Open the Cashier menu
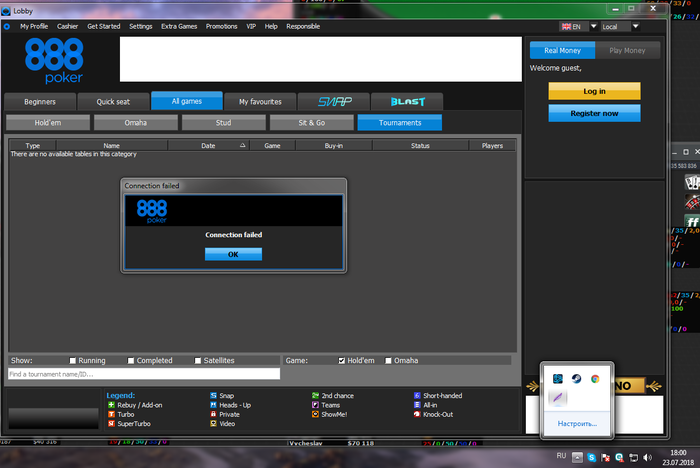The image size is (700, 468). click(67, 26)
